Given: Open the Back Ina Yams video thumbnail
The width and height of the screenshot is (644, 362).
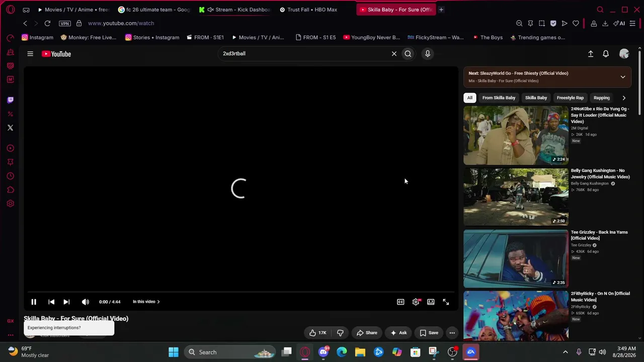Looking at the screenshot, I should pyautogui.click(x=516, y=258).
